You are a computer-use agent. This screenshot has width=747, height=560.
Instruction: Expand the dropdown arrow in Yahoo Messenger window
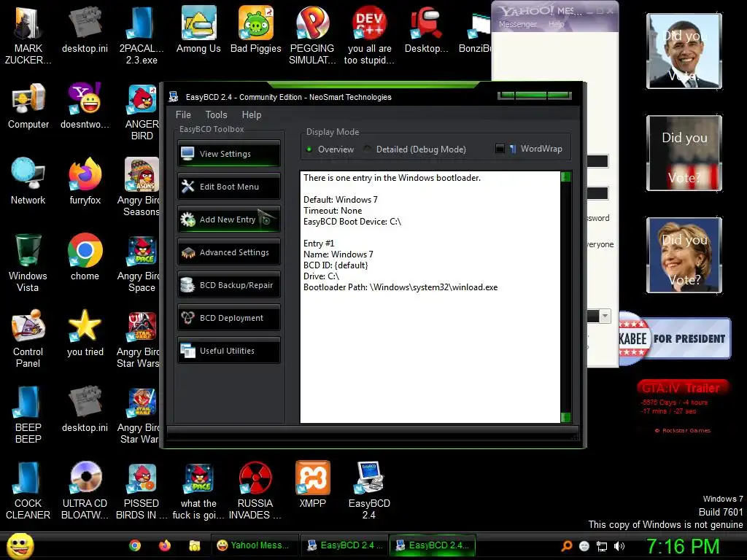point(605,316)
